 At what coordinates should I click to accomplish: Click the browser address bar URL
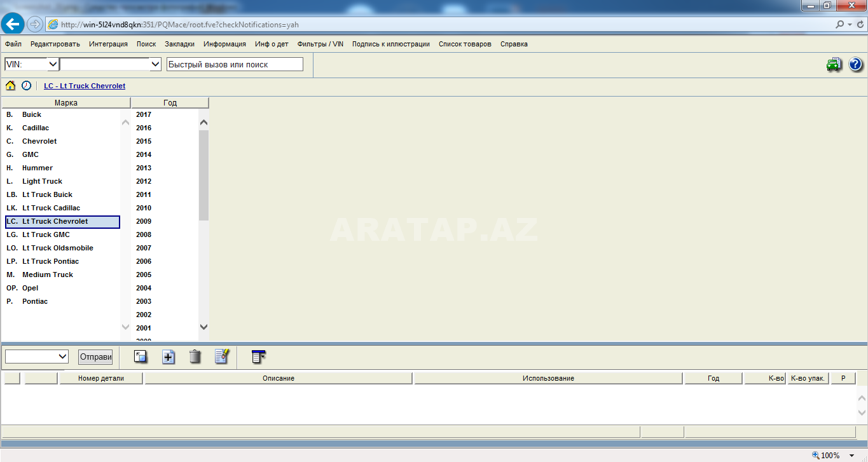coord(180,25)
